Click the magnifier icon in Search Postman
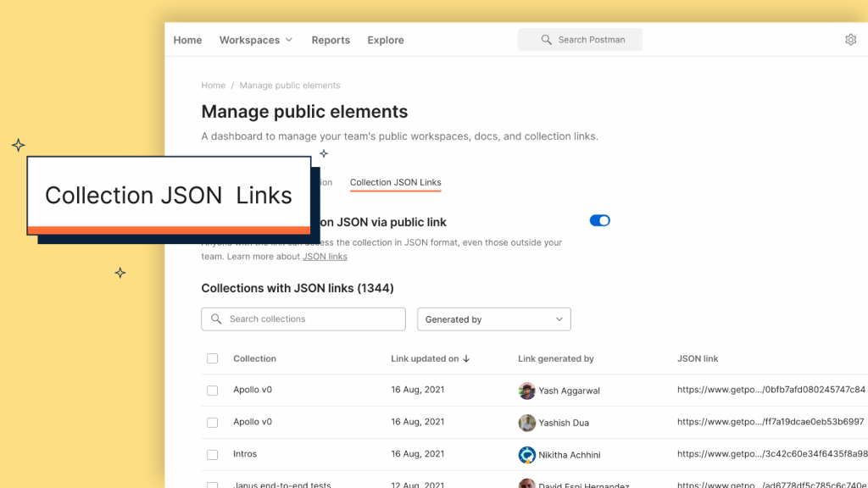This screenshot has height=488, width=868. point(547,40)
